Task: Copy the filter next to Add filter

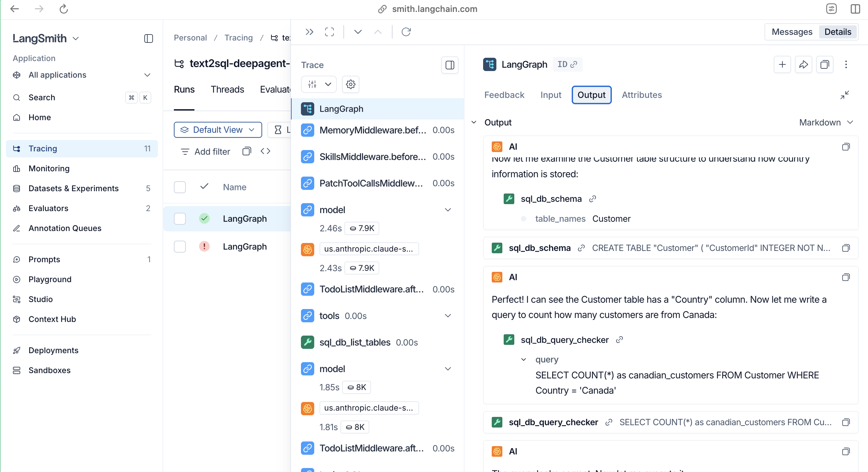Action: pos(247,151)
